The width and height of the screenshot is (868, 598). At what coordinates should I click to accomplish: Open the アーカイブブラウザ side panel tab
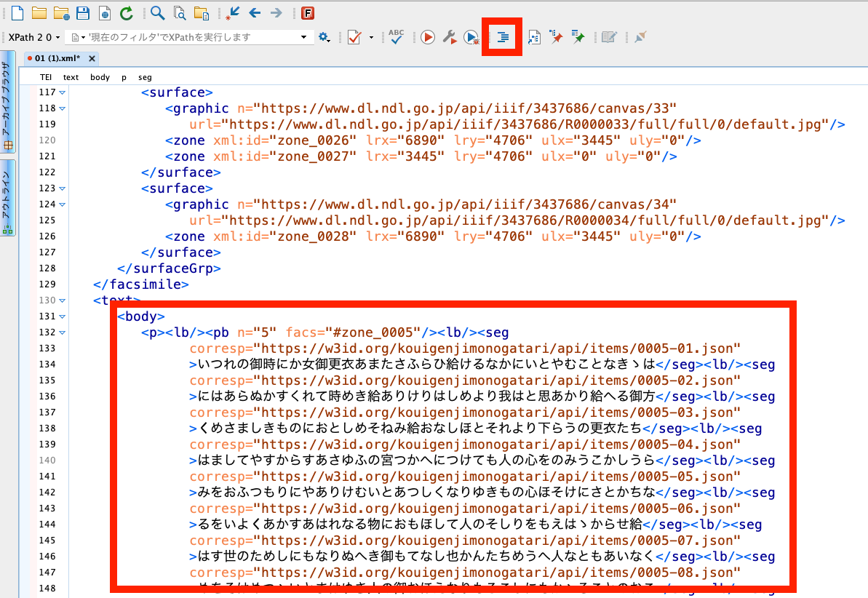[8, 103]
